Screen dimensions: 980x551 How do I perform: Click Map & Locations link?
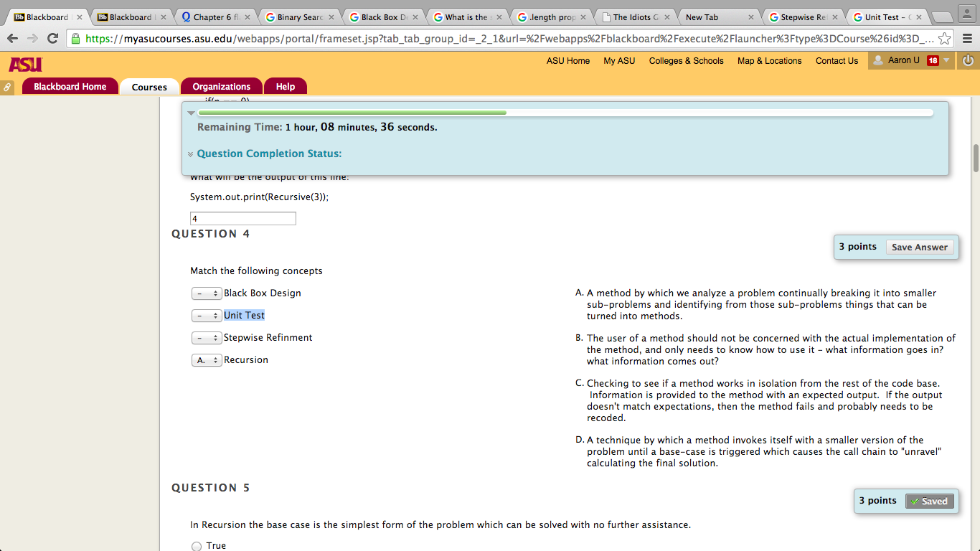[x=769, y=61]
